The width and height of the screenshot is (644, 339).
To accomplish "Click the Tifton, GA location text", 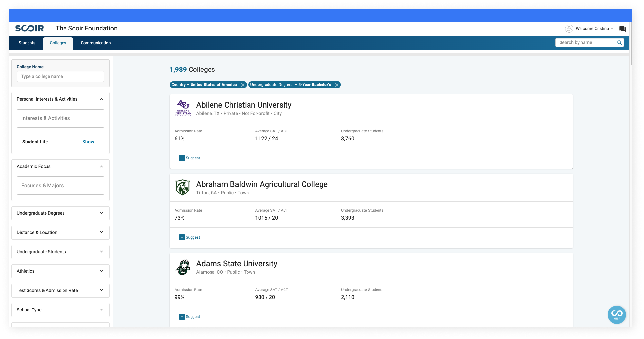I will point(207,193).
